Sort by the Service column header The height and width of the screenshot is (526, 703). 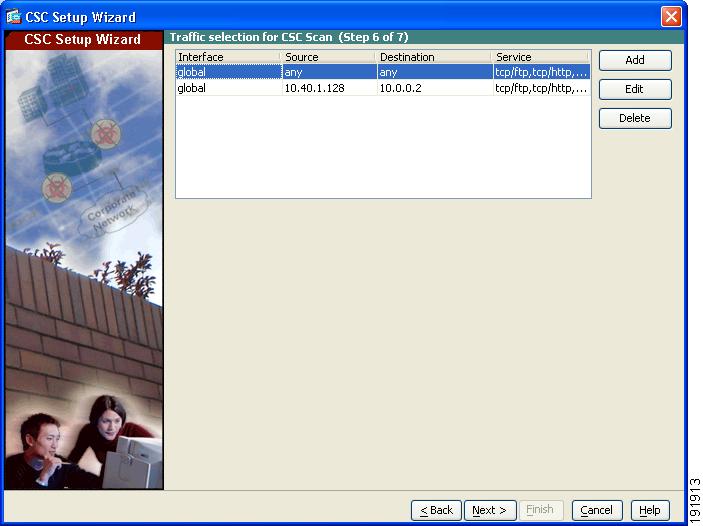540,57
